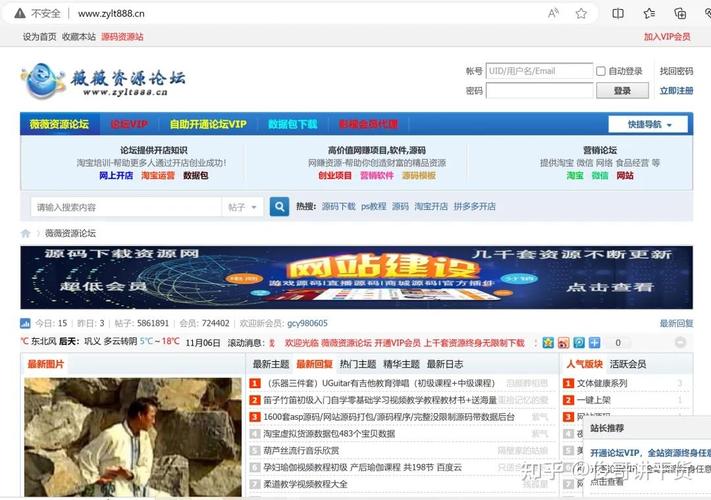The image size is (711, 500).
Task: Click hot search term ps教程
Action: tap(374, 207)
